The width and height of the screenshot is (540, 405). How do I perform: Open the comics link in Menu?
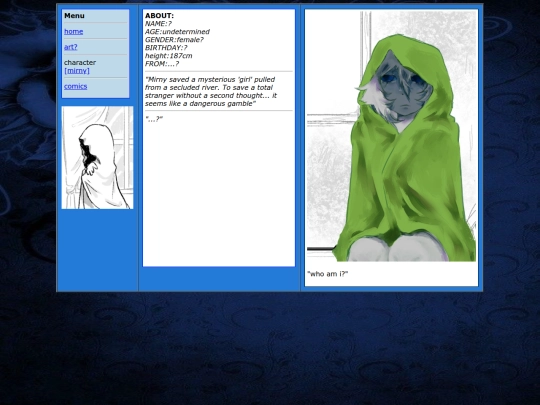click(75, 86)
